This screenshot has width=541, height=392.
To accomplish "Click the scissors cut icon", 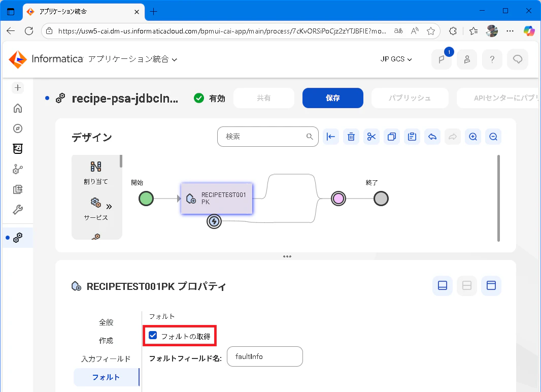I will 371,137.
